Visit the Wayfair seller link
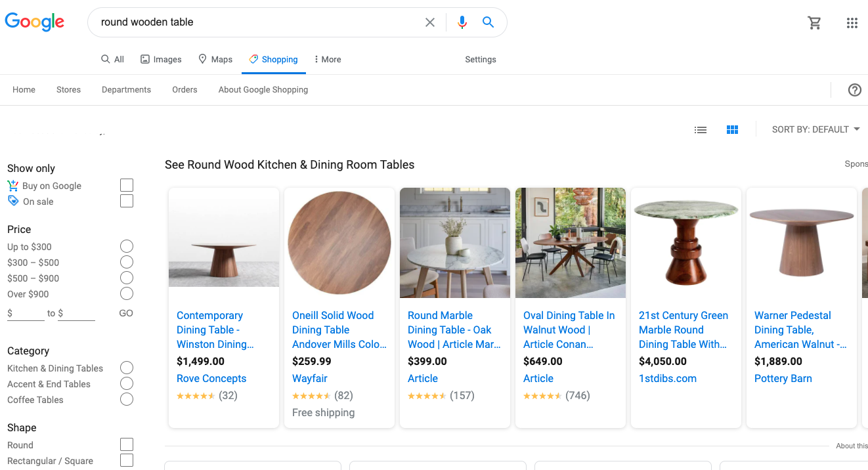Screen dimensions: 868x470 310,378
